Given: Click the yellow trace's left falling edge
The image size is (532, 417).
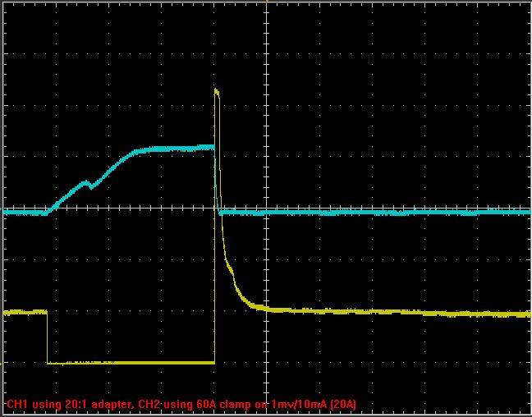Looking at the screenshot, I should [47, 337].
